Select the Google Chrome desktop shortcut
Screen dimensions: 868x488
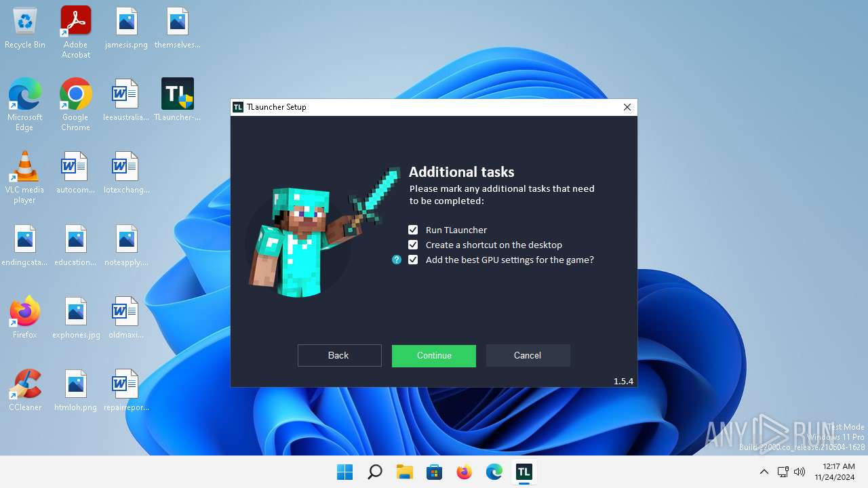76,104
